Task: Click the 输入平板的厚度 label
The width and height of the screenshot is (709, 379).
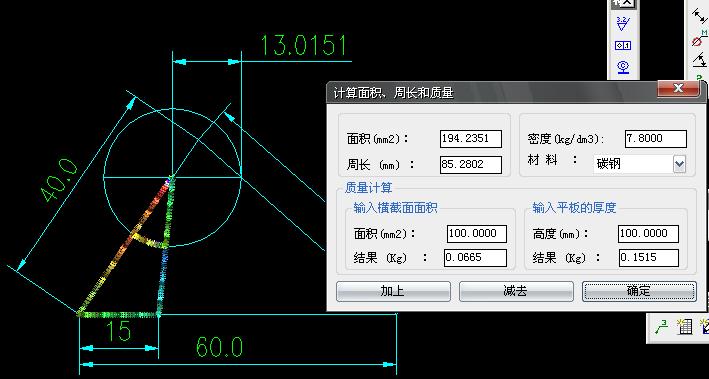Action: (x=574, y=208)
